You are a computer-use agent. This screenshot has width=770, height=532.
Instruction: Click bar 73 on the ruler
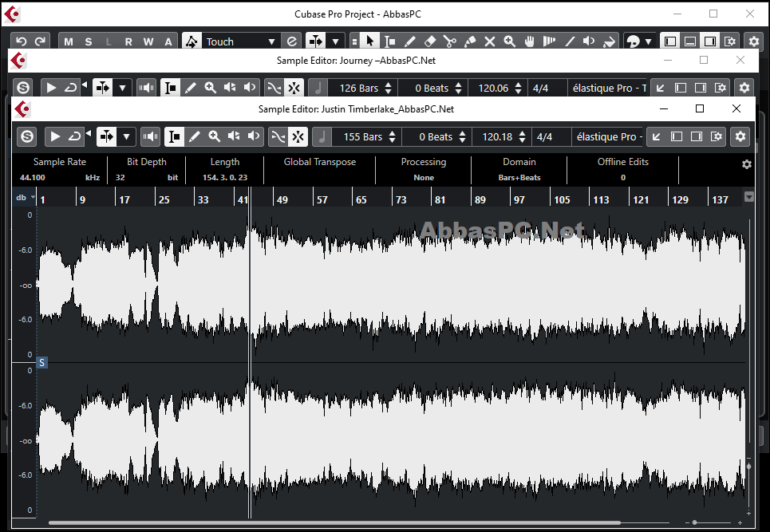tap(401, 199)
